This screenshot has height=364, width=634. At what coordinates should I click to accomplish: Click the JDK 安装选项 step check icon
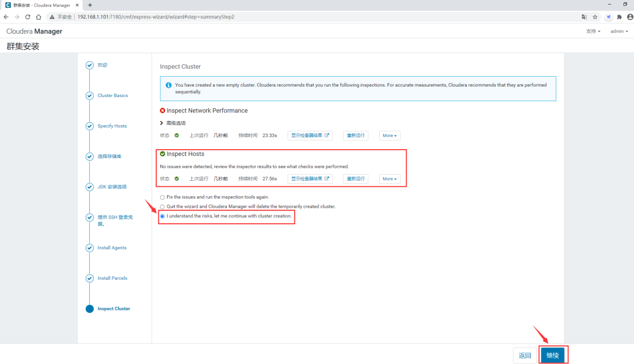(x=90, y=187)
